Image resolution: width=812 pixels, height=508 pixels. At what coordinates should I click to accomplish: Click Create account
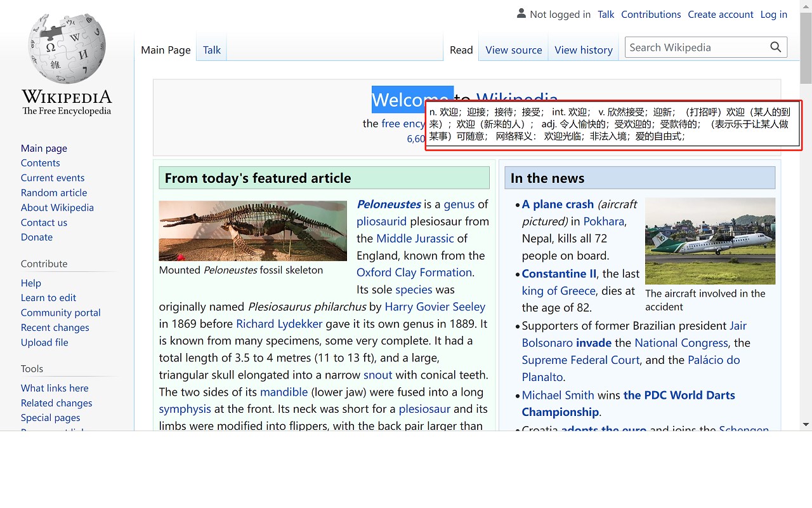721,14
